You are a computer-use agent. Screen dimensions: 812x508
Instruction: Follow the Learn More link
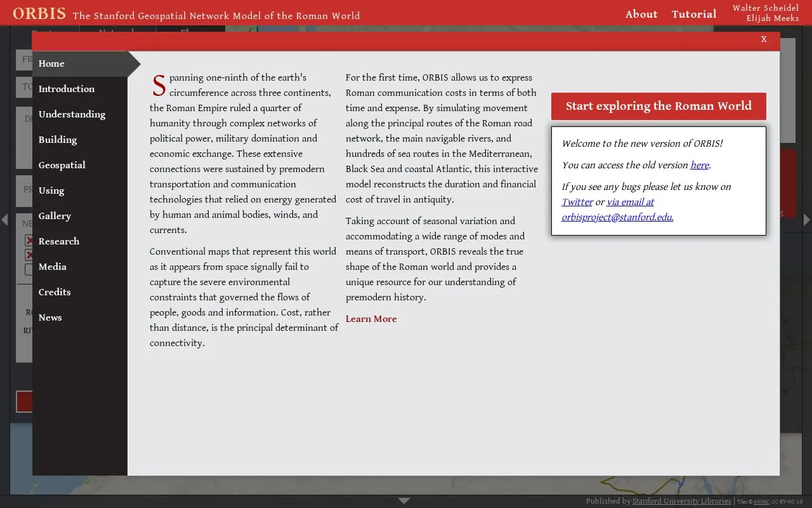371,319
